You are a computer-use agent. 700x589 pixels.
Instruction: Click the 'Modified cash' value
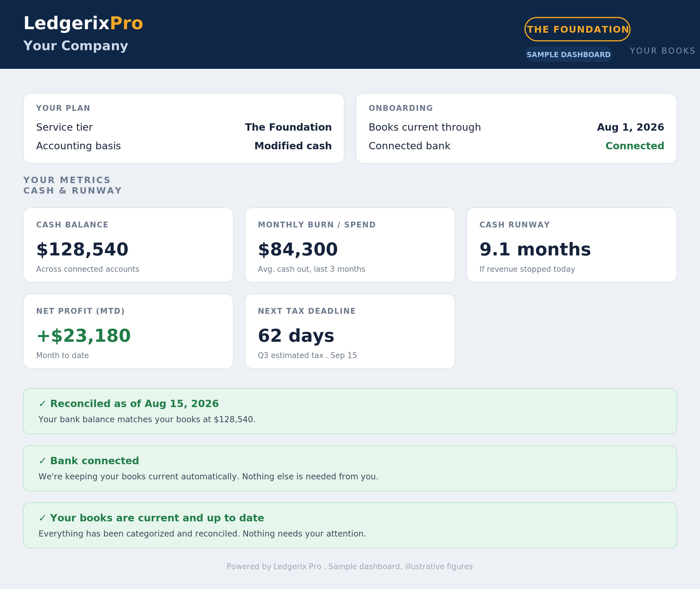click(293, 146)
